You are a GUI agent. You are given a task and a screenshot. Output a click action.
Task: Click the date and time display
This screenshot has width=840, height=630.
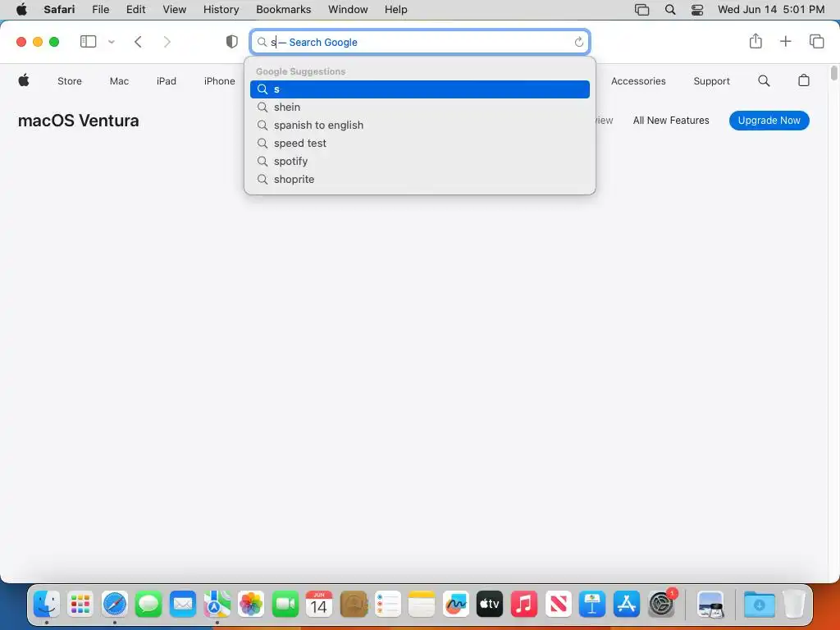771,9
